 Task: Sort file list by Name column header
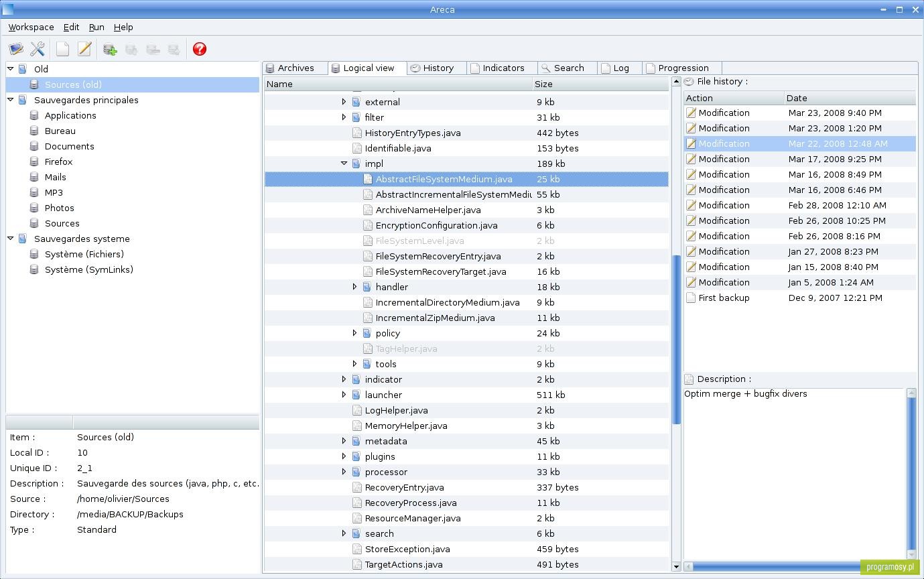point(398,84)
